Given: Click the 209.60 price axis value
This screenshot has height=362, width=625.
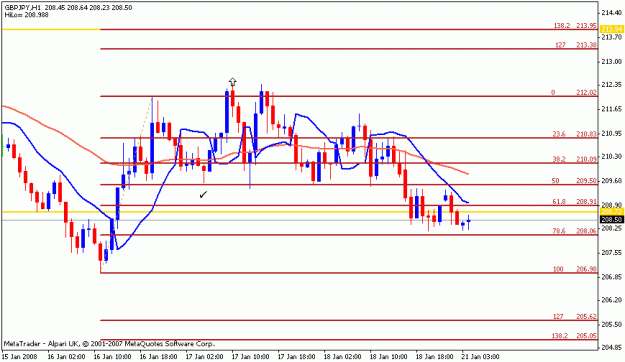Looking at the screenshot, I should [x=612, y=181].
